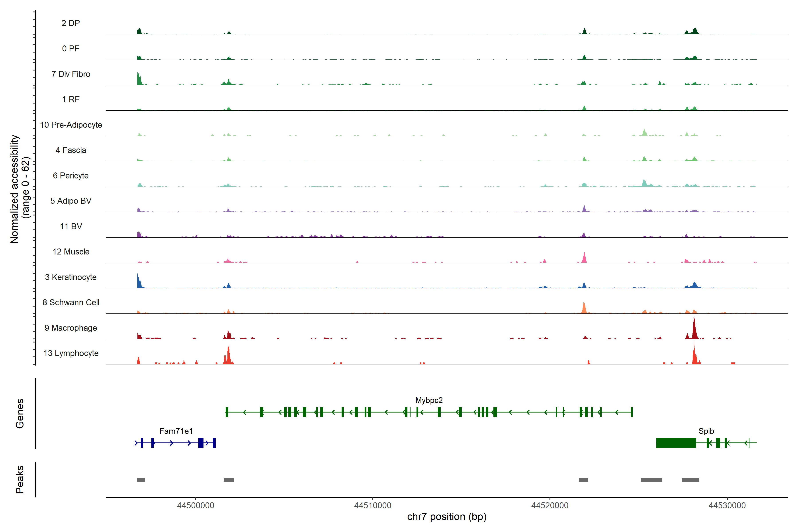Select the 10 Pre-Adipocyte track label
The height and width of the screenshot is (532, 798).
tap(71, 125)
